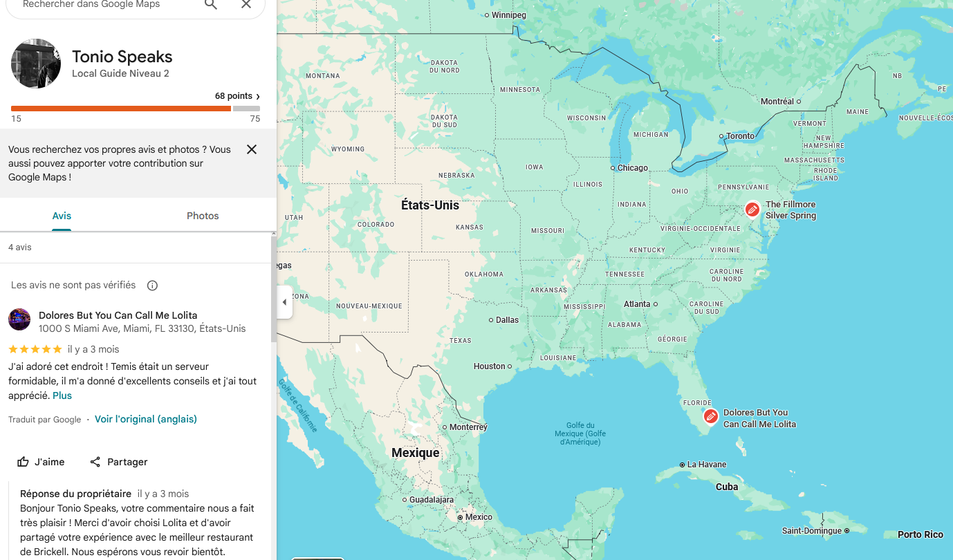
Task: Click the Dolores But You Can Call Me Lolita map pin
Action: click(710, 416)
